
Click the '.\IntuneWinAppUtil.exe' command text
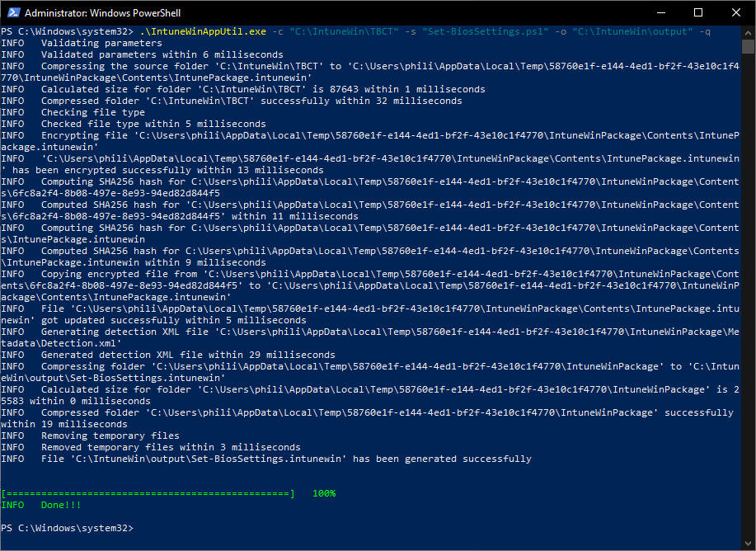(x=203, y=32)
